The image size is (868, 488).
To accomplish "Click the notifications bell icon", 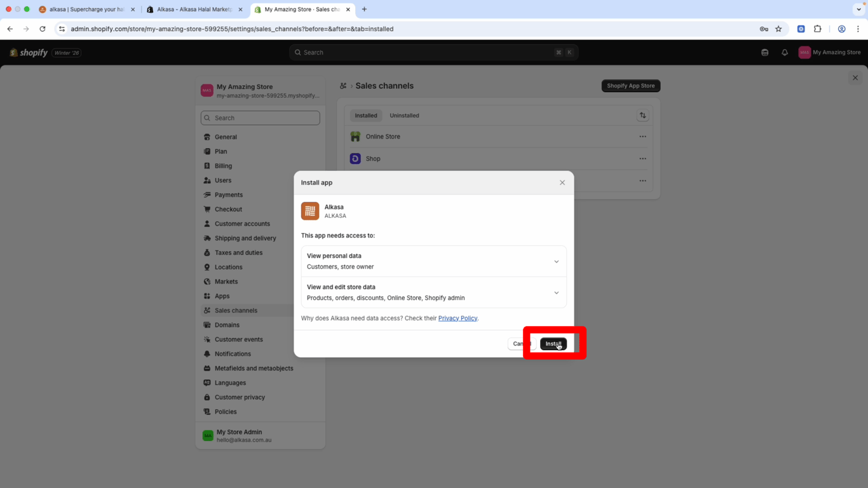I will pyautogui.click(x=785, y=53).
